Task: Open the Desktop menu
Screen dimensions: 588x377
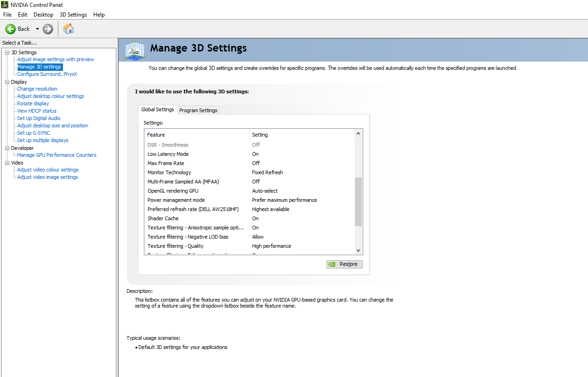Action: [x=43, y=15]
